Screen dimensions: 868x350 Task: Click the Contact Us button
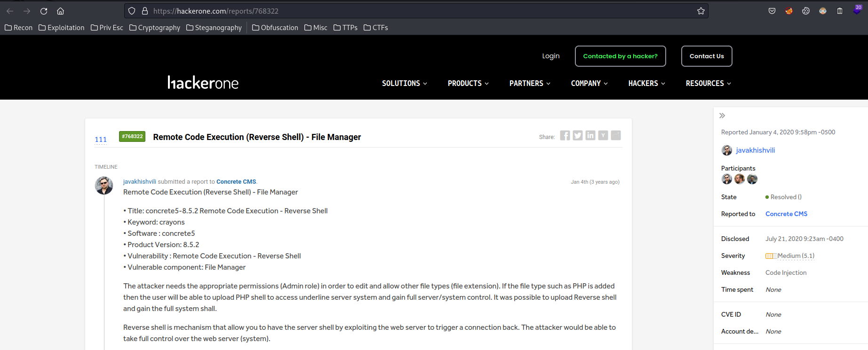[707, 56]
